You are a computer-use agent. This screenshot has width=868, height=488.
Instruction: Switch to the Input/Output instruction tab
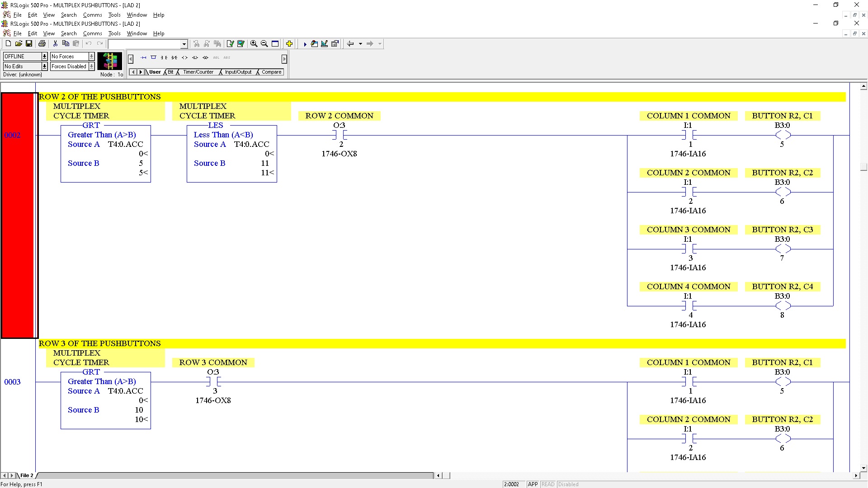tap(238, 72)
